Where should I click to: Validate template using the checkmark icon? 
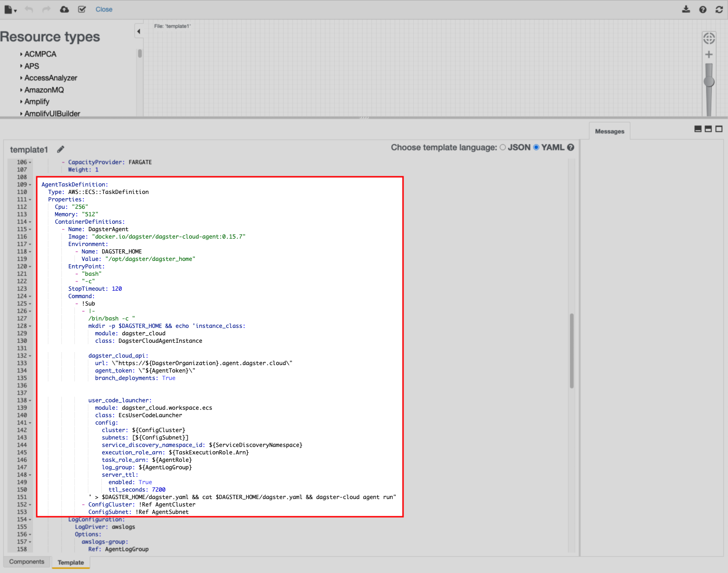[82, 9]
